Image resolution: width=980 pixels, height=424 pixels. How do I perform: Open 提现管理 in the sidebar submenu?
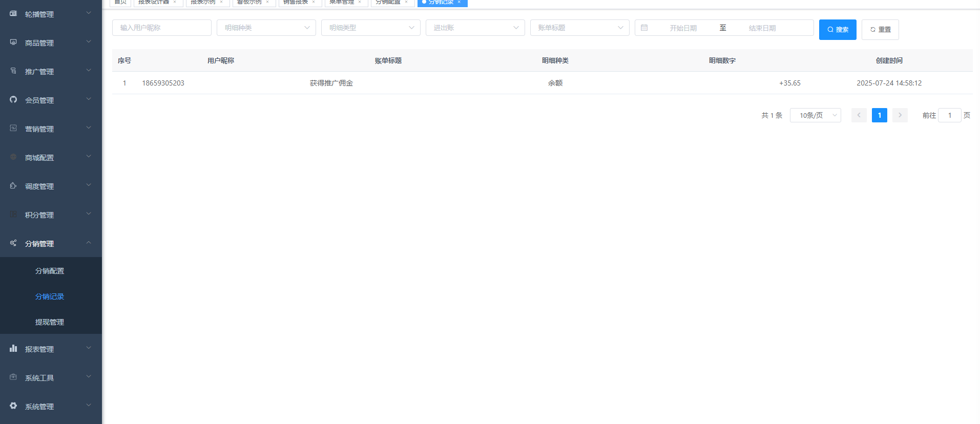(x=50, y=322)
